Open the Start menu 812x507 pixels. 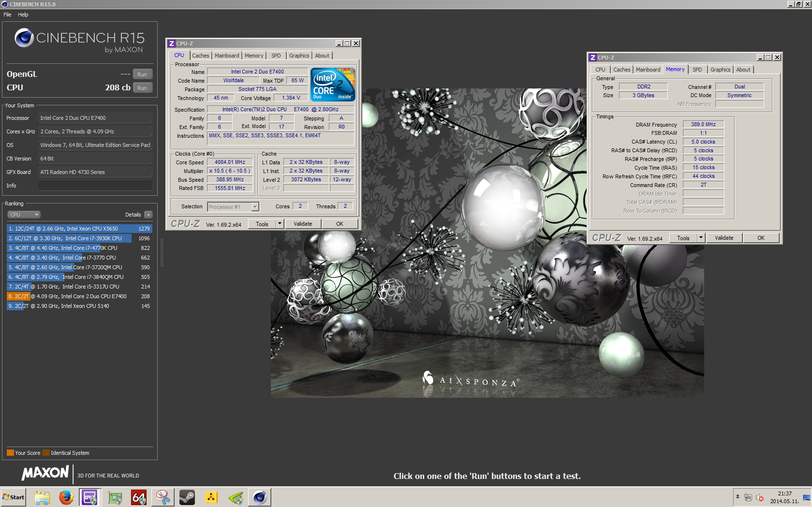click(14, 497)
